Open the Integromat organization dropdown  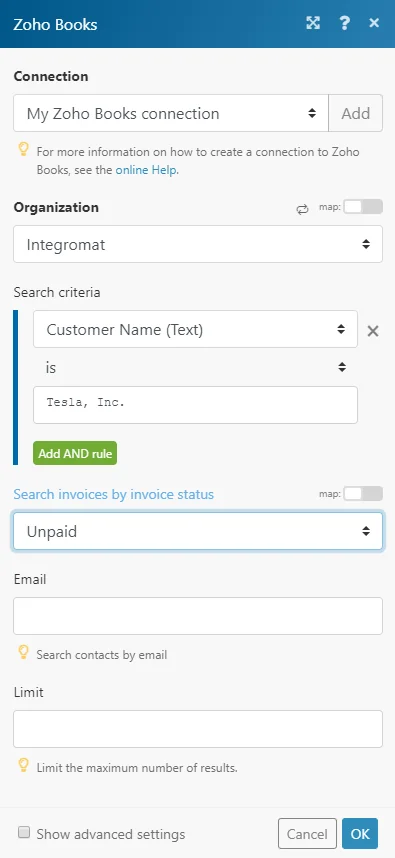click(x=198, y=244)
